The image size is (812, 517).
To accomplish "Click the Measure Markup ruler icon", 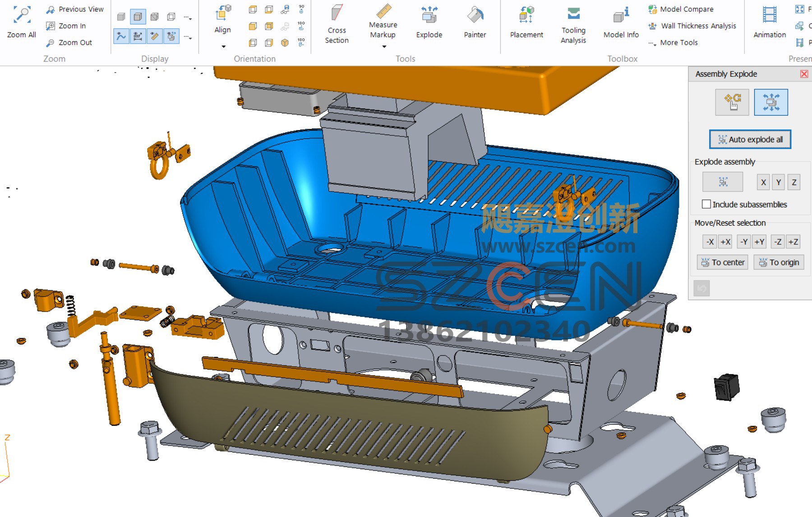I will coord(383,11).
